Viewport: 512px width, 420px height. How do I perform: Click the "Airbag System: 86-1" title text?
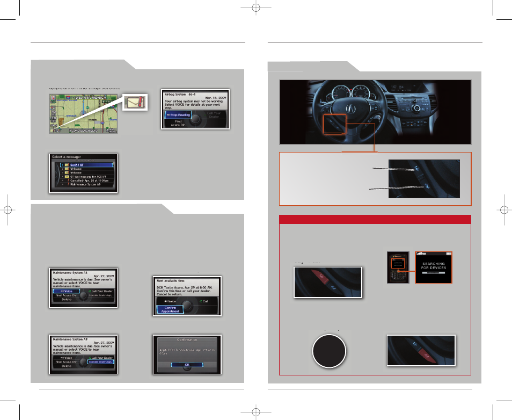pos(180,94)
